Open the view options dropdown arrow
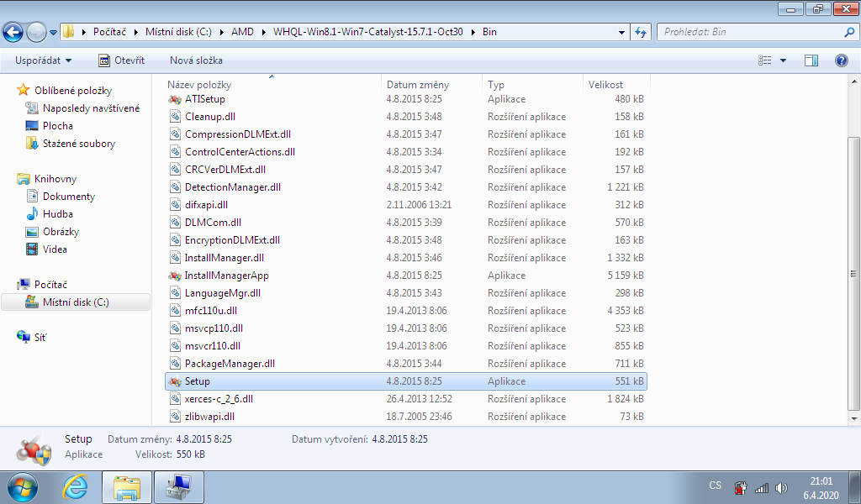The image size is (861, 504). pyautogui.click(x=783, y=60)
